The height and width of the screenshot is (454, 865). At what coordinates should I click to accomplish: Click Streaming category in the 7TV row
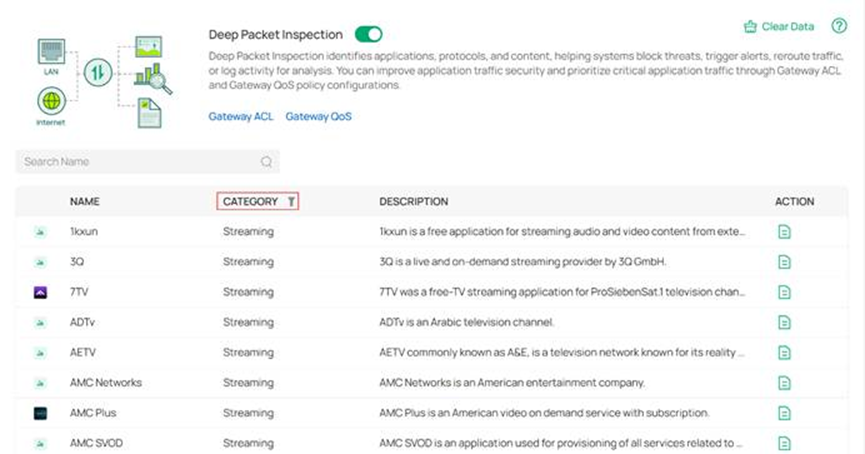pyautogui.click(x=248, y=292)
